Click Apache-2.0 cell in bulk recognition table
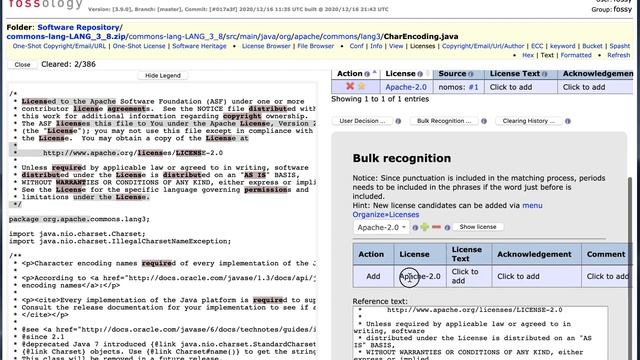640x360 pixels. 420,276
